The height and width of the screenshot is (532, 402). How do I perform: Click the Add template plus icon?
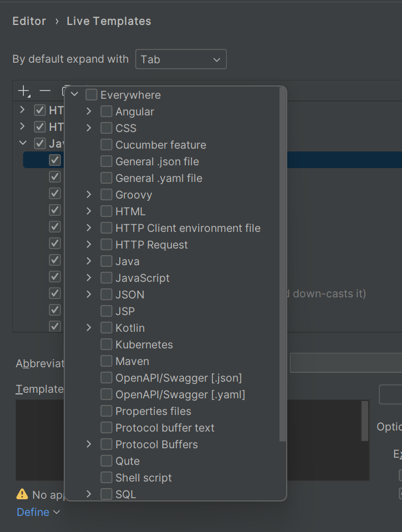pyautogui.click(x=24, y=92)
